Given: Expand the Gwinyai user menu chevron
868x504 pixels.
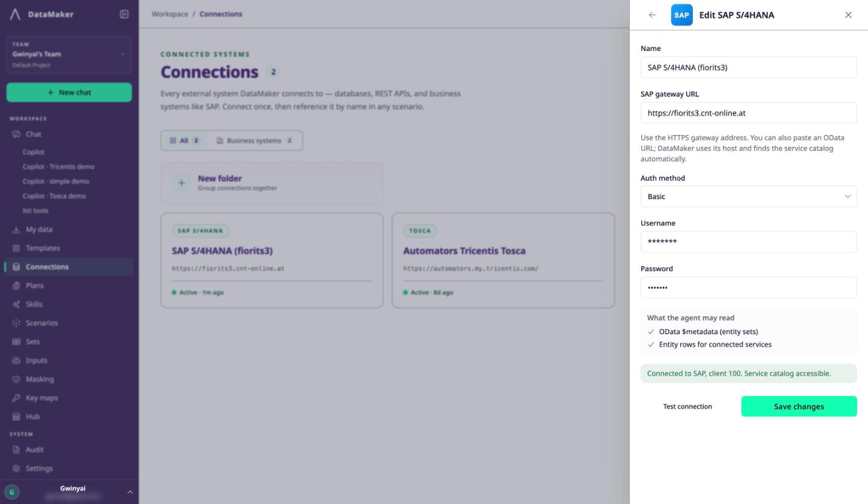Looking at the screenshot, I should 130,492.
